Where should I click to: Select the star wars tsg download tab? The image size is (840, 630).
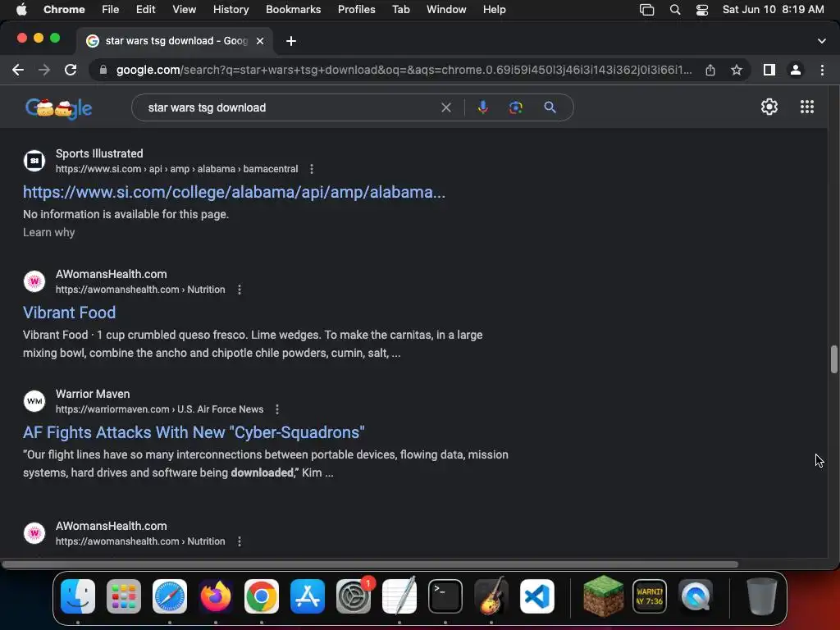tap(176, 41)
